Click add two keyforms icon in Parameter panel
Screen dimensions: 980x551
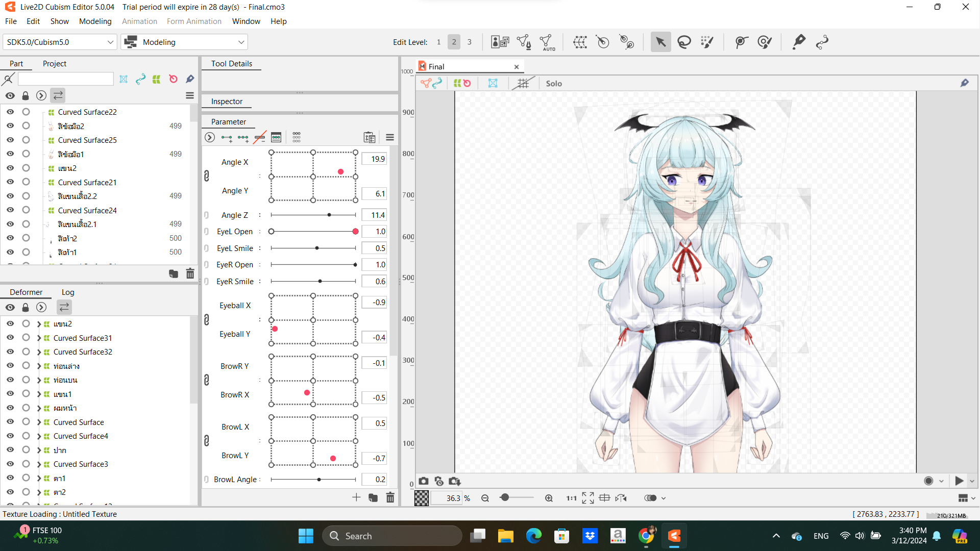click(x=227, y=137)
